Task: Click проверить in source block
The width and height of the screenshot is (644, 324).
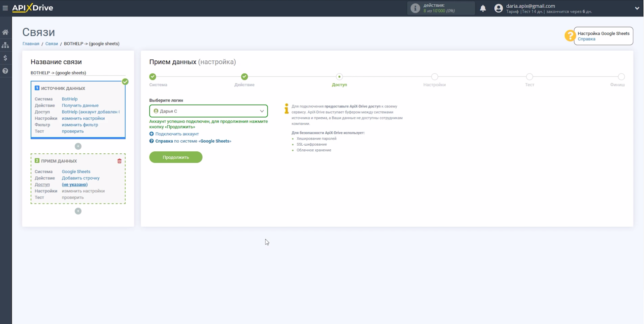Action: pyautogui.click(x=73, y=131)
